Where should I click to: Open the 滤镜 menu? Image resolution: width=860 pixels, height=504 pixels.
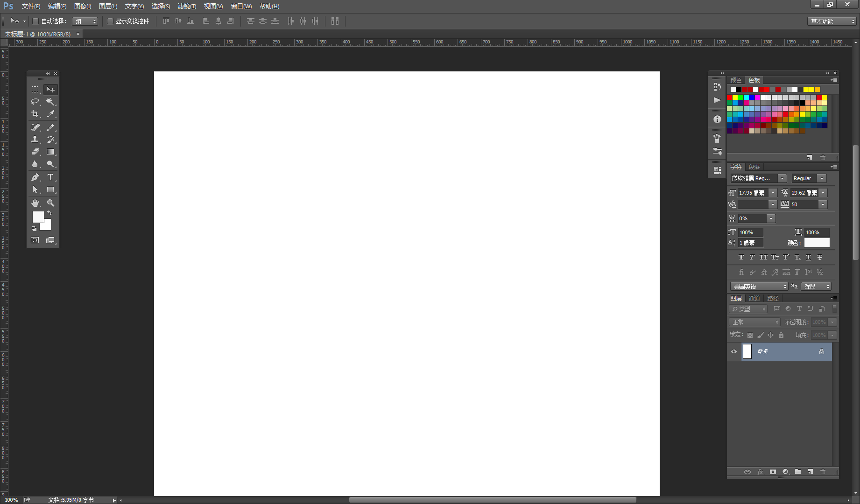(x=187, y=6)
